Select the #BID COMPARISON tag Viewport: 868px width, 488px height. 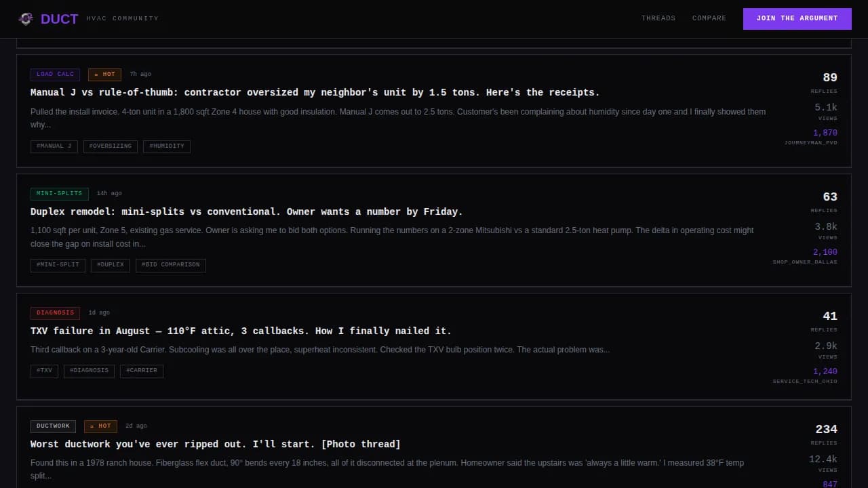coord(171,265)
